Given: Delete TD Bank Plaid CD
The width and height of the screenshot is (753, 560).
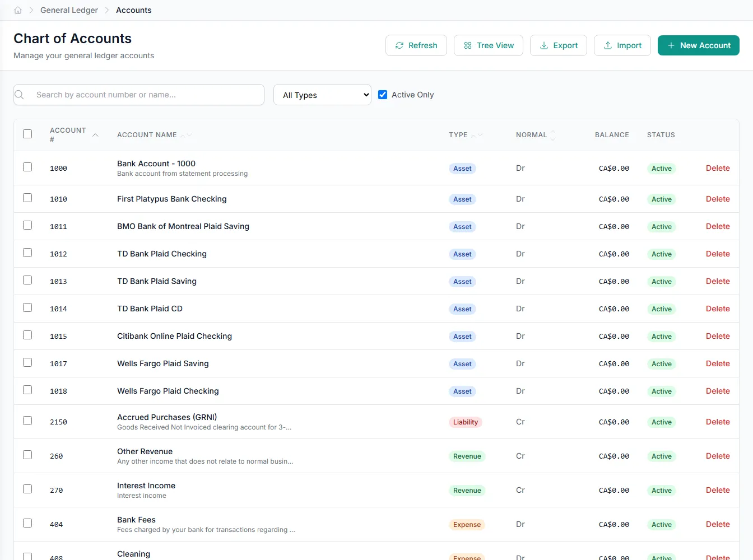Looking at the screenshot, I should click(718, 309).
